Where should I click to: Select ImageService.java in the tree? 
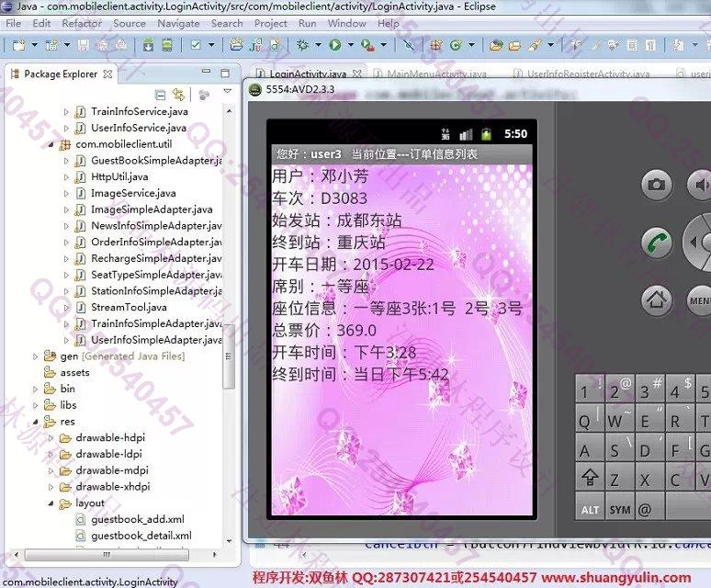pos(133,193)
